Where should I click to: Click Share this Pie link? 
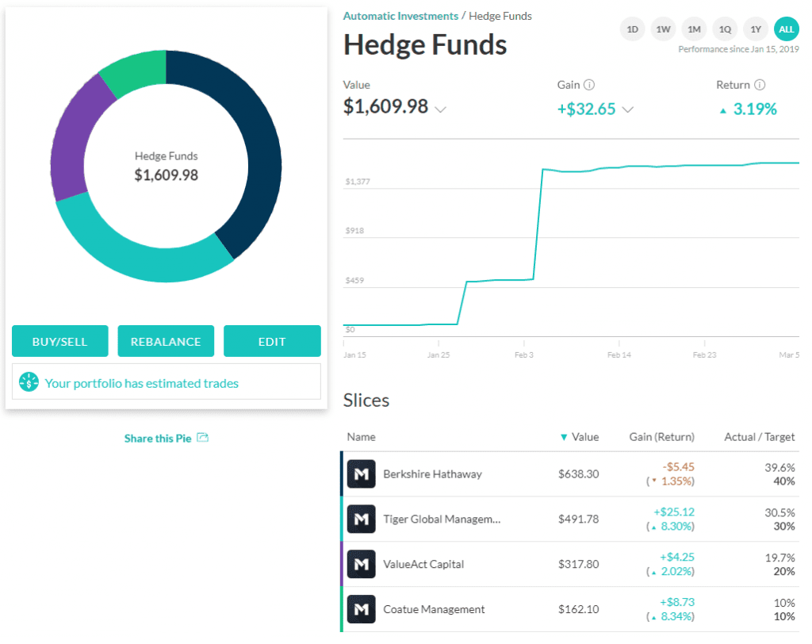point(158,439)
